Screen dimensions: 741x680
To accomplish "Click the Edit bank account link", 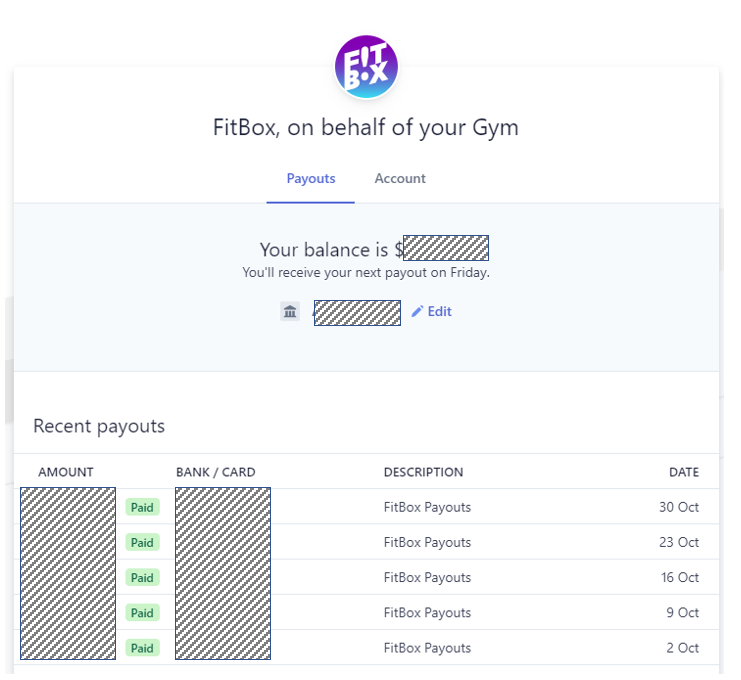I will click(431, 311).
